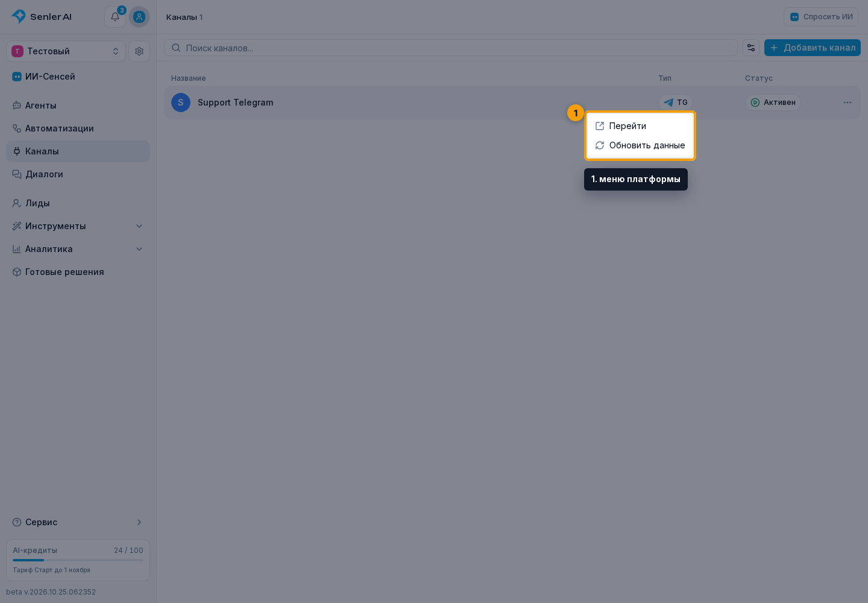The width and height of the screenshot is (868, 603).
Task: Click the Каналы page title
Action: pos(181,17)
